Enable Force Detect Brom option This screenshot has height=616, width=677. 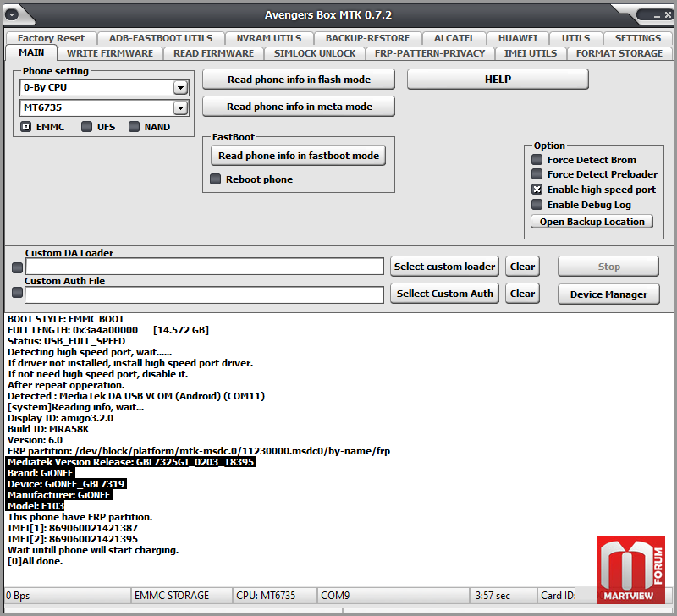pyautogui.click(x=537, y=160)
